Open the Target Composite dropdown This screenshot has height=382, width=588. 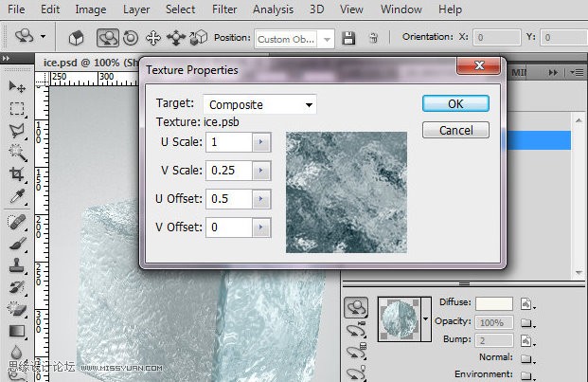pos(259,104)
